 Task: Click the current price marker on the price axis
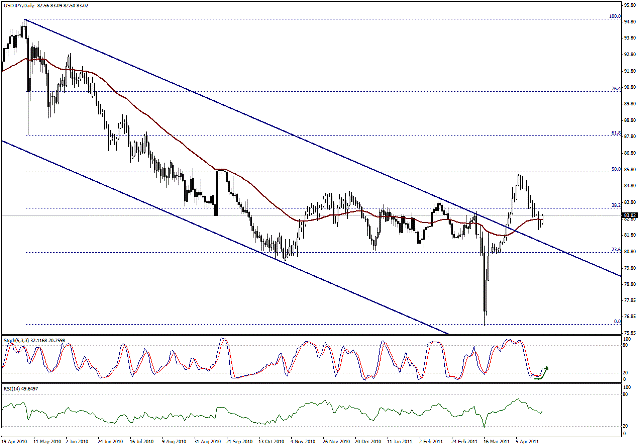(x=629, y=215)
